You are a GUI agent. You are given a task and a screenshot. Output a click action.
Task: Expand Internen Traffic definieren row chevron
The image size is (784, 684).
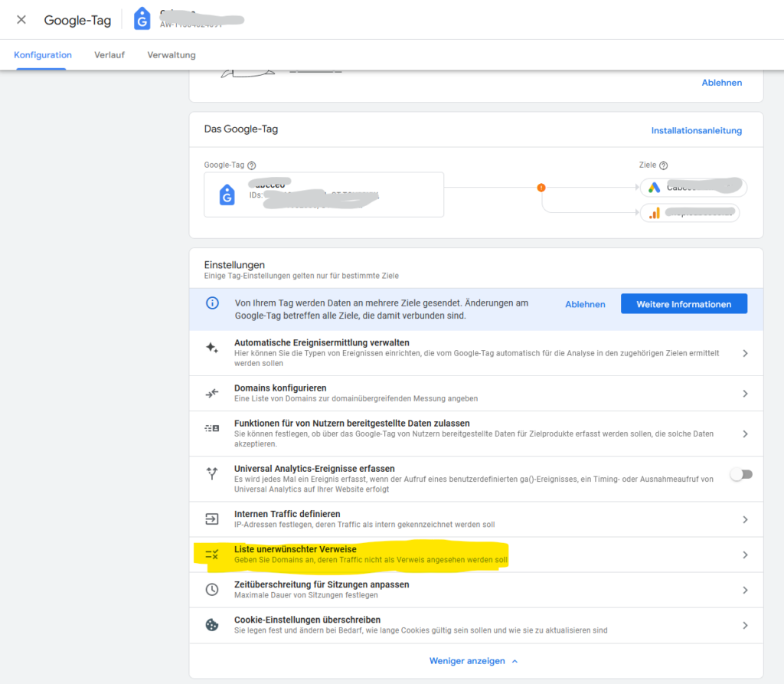pos(745,520)
